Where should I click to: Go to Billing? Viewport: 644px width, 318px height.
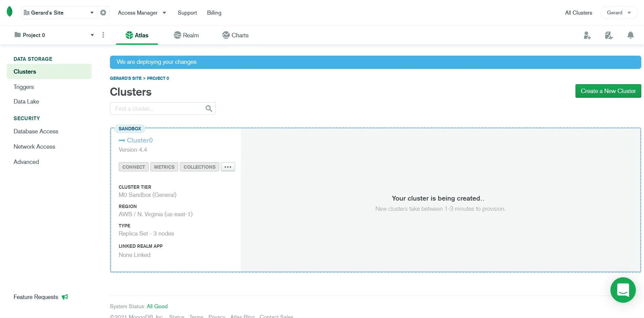214,13
